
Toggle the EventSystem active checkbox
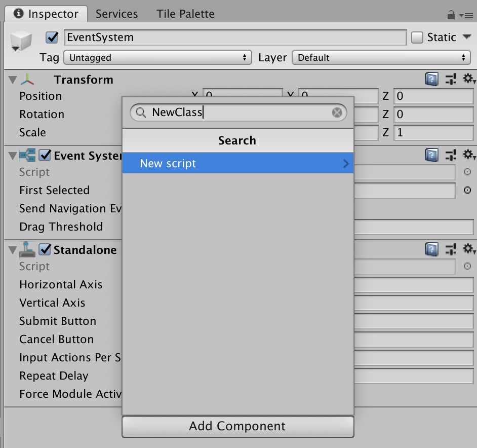[x=52, y=38]
